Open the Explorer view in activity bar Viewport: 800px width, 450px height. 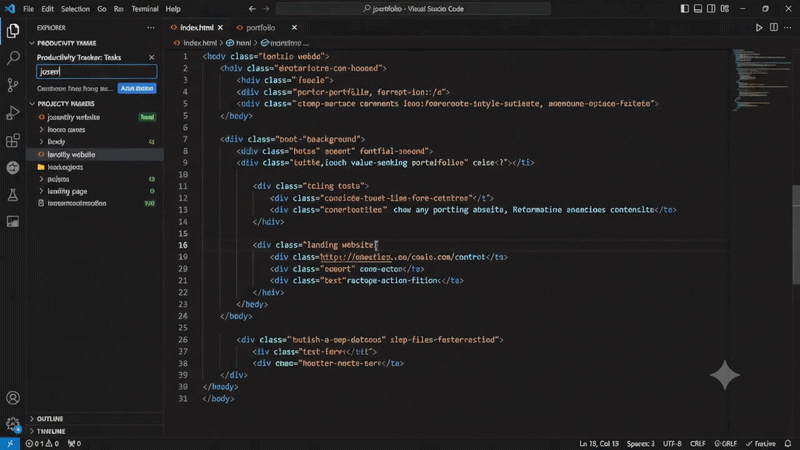click(13, 31)
